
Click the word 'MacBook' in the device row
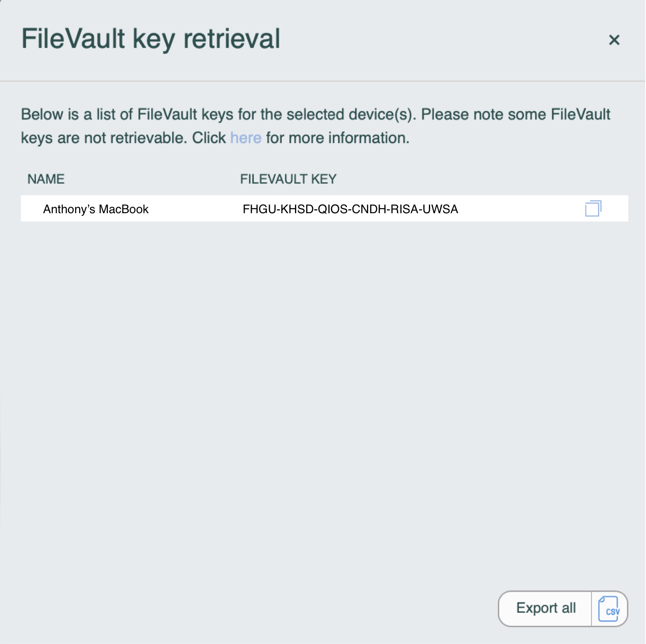(x=124, y=209)
